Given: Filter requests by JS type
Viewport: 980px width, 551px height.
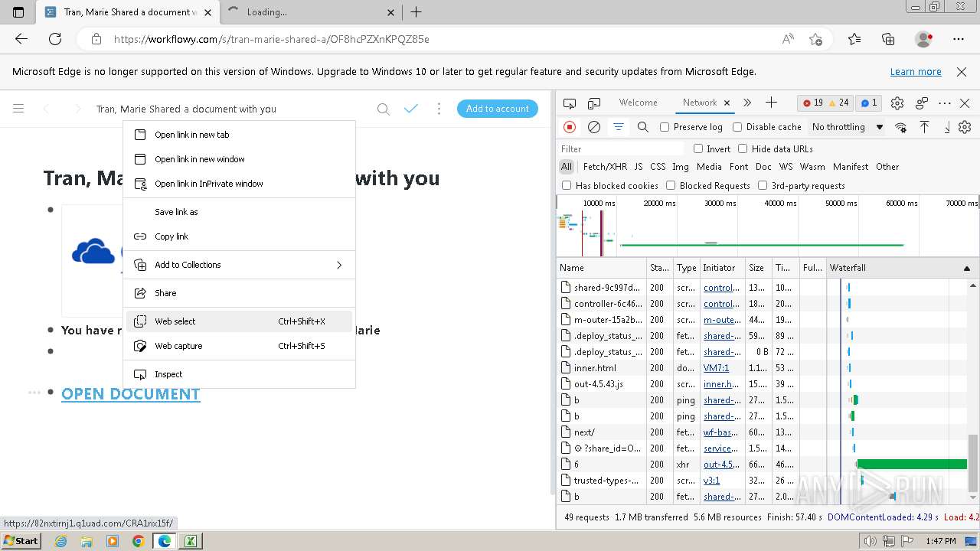Looking at the screenshot, I should coord(639,166).
